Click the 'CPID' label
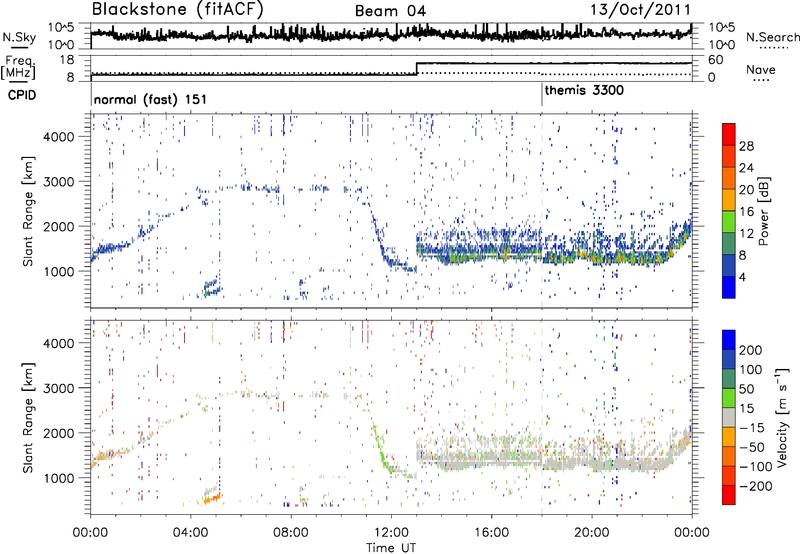The height and width of the screenshot is (554, 800). 22,95
